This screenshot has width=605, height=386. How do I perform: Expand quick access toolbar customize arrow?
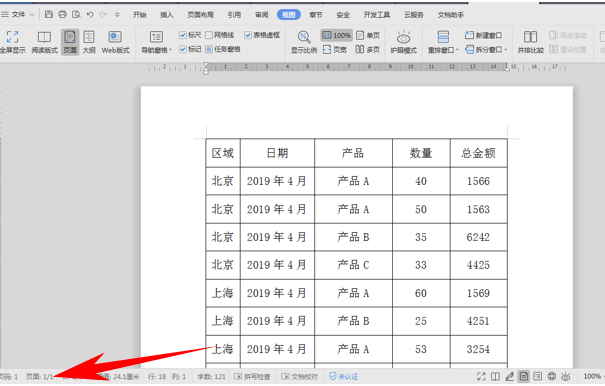[117, 15]
